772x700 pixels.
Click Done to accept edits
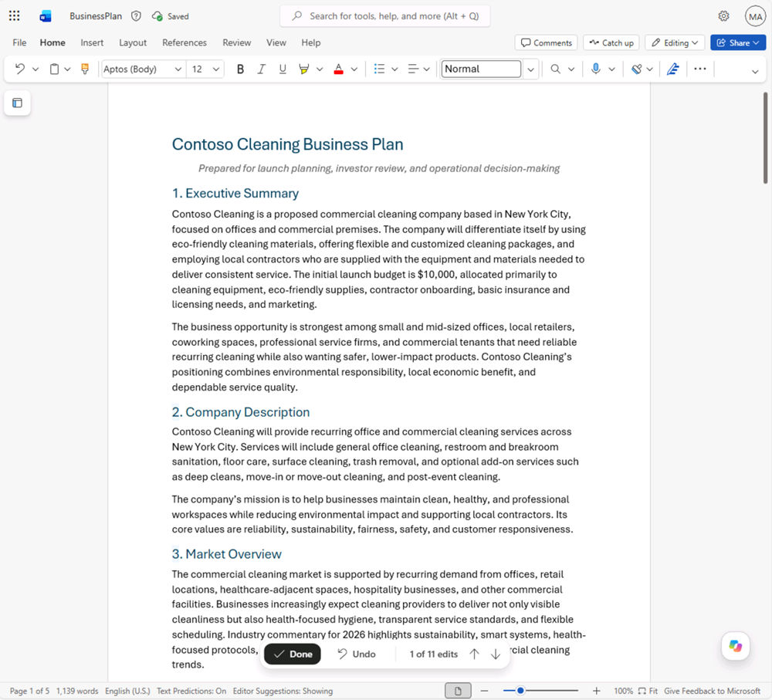(x=293, y=654)
